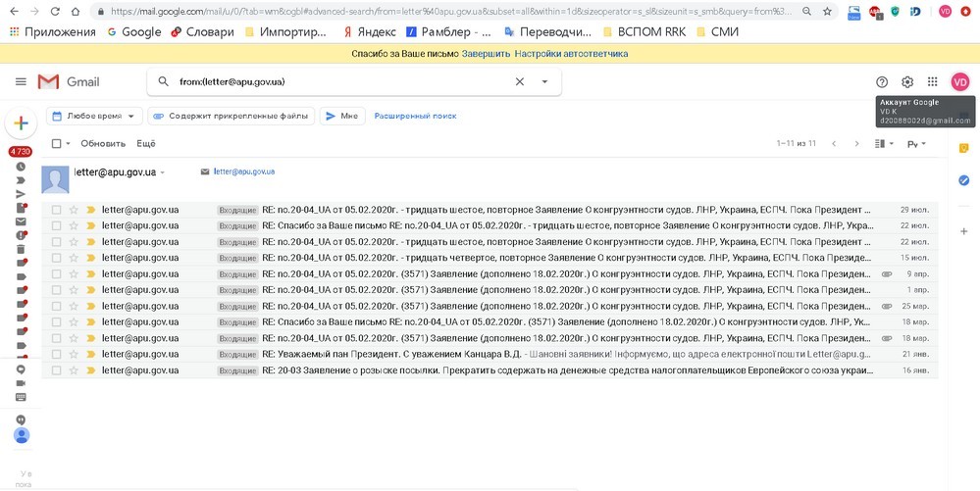Viewport: 980px width, 491px height.
Task: Go back with browser back arrow
Action: 14,11
